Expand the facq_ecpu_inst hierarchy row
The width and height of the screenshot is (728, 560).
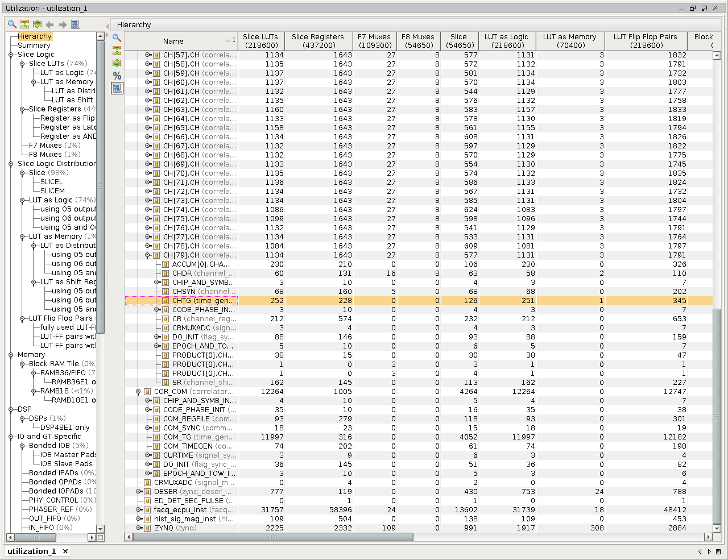coord(138,510)
